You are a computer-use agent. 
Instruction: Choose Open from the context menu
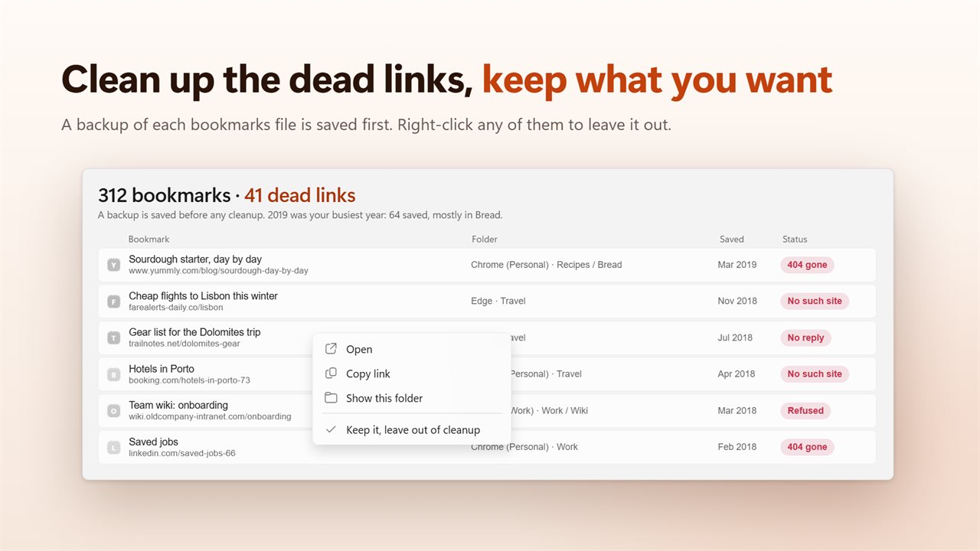point(412,349)
